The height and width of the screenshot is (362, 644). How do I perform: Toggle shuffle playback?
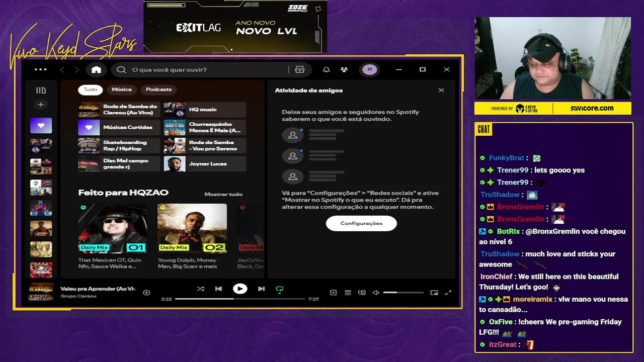coord(200,289)
